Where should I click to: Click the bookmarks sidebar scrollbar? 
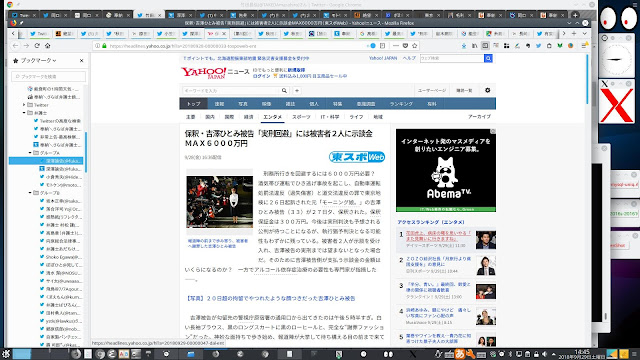pyautogui.click(x=86, y=152)
